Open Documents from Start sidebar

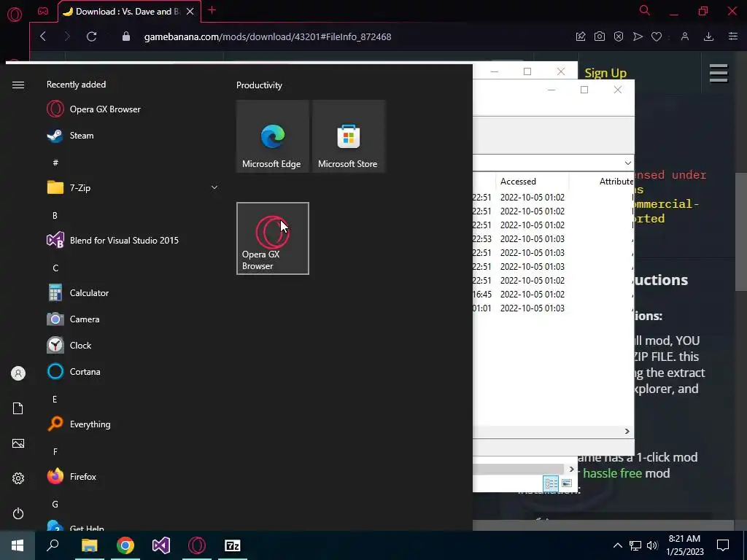[x=18, y=408]
